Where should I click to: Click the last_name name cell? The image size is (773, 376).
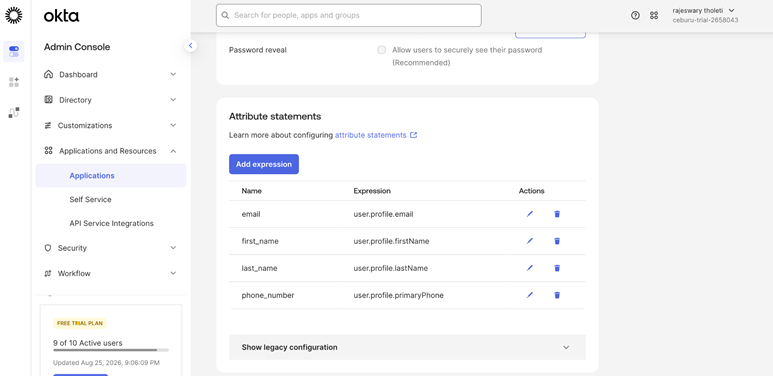[x=259, y=268]
